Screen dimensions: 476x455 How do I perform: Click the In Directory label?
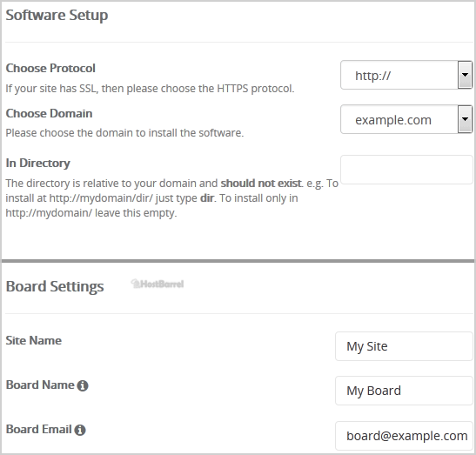[38, 164]
